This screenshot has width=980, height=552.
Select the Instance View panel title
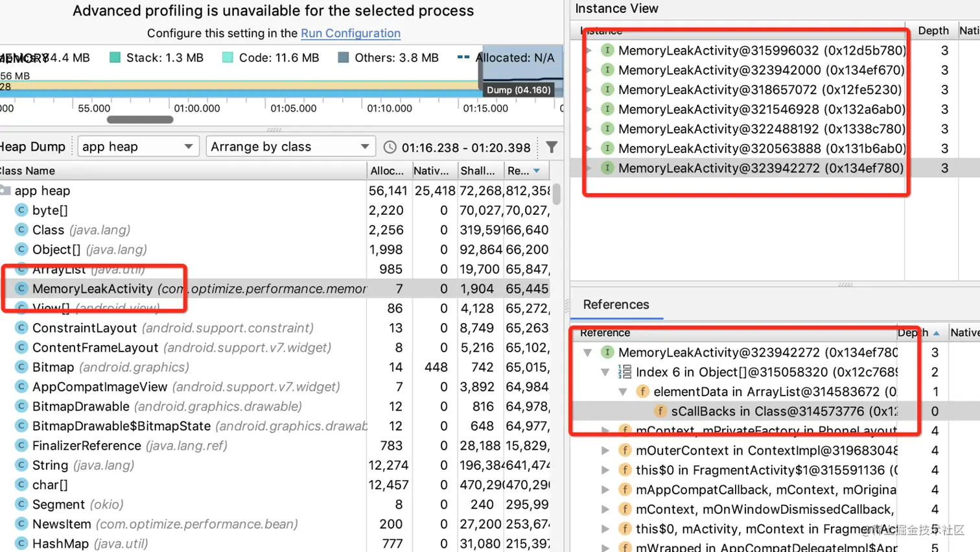pyautogui.click(x=616, y=8)
